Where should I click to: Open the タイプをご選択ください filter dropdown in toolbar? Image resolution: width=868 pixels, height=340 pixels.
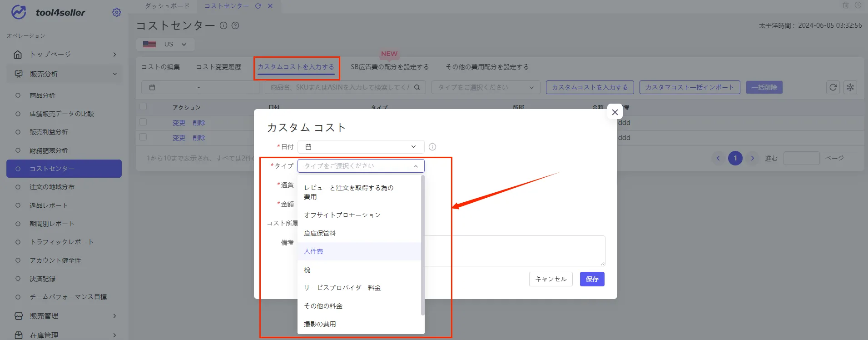coord(486,87)
